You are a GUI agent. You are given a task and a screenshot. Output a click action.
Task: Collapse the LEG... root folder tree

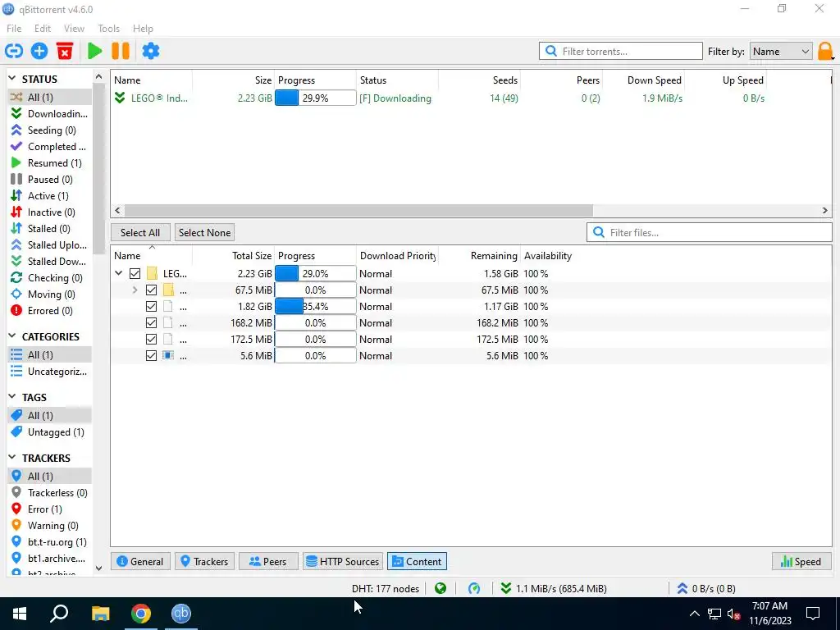(118, 274)
